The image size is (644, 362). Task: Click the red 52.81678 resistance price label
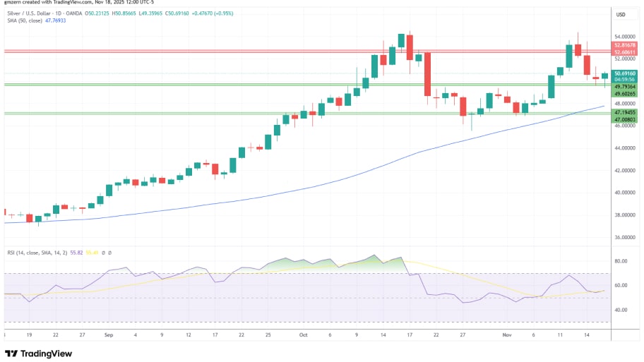click(x=625, y=45)
